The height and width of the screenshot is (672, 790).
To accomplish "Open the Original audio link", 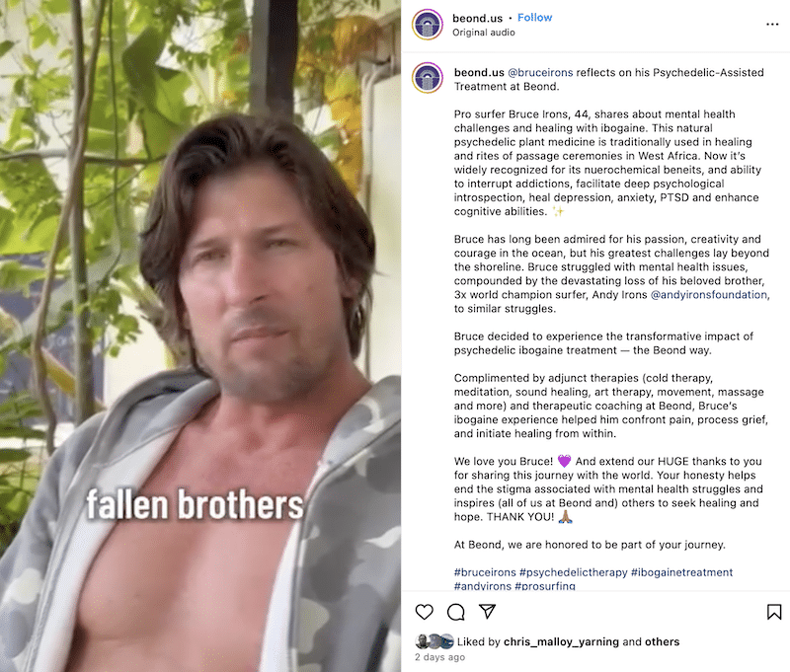I will (483, 33).
